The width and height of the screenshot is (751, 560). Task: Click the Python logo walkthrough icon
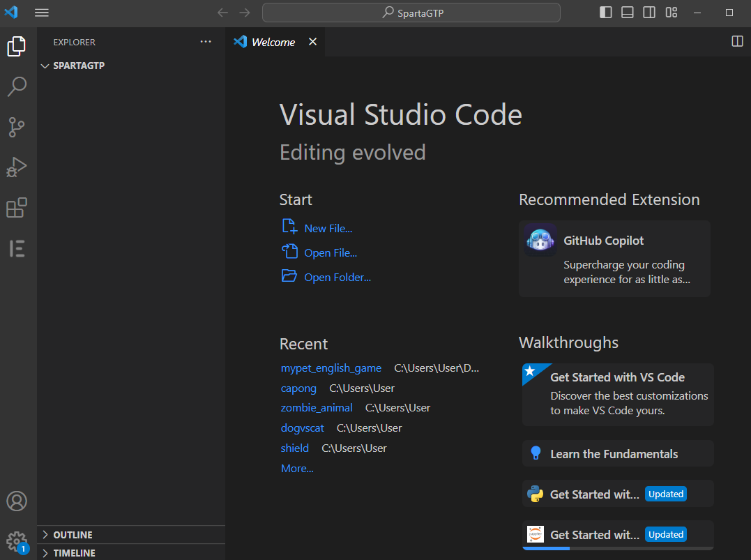535,494
